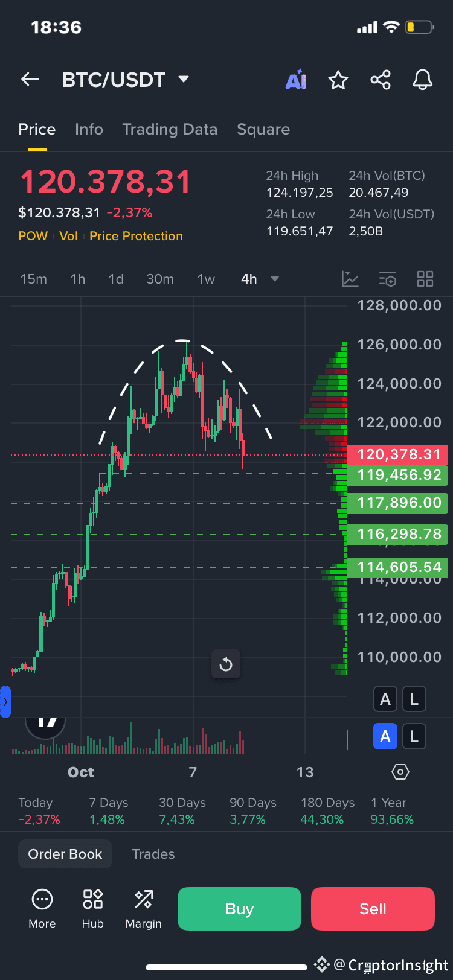453x980 pixels.
Task: Go back using the left arrow
Action: tap(30, 79)
